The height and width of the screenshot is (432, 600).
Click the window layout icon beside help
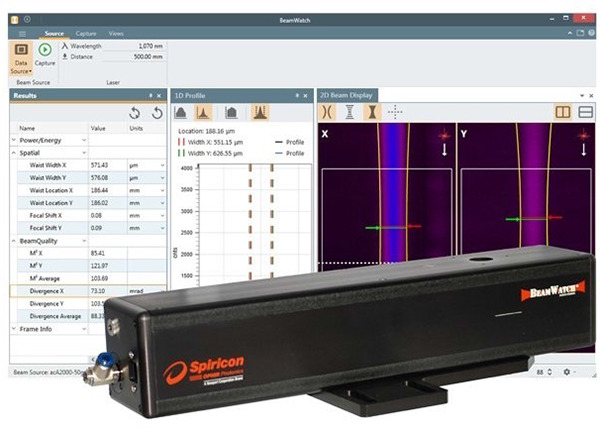580,33
